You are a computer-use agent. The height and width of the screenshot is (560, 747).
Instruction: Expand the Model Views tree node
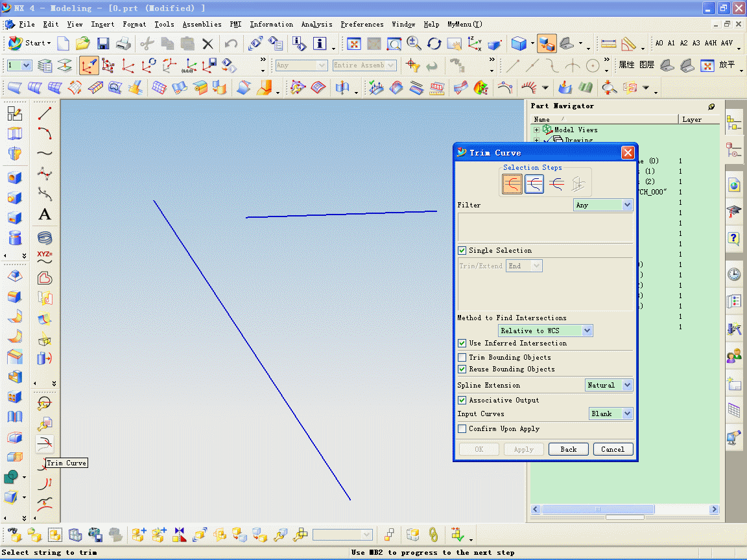(536, 130)
